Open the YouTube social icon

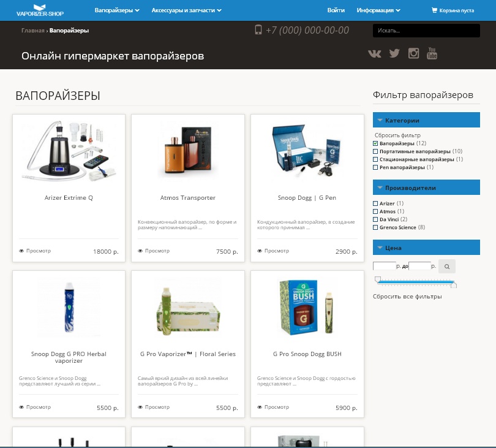click(x=432, y=53)
